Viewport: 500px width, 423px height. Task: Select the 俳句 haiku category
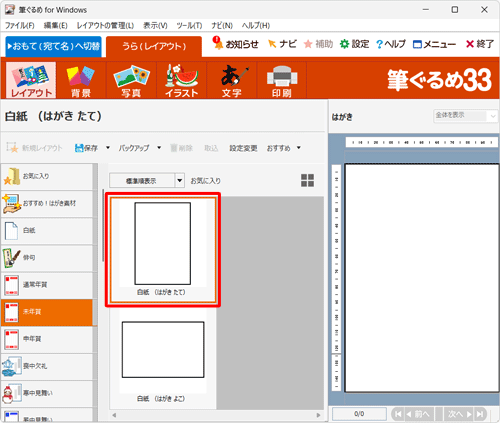click(x=47, y=258)
